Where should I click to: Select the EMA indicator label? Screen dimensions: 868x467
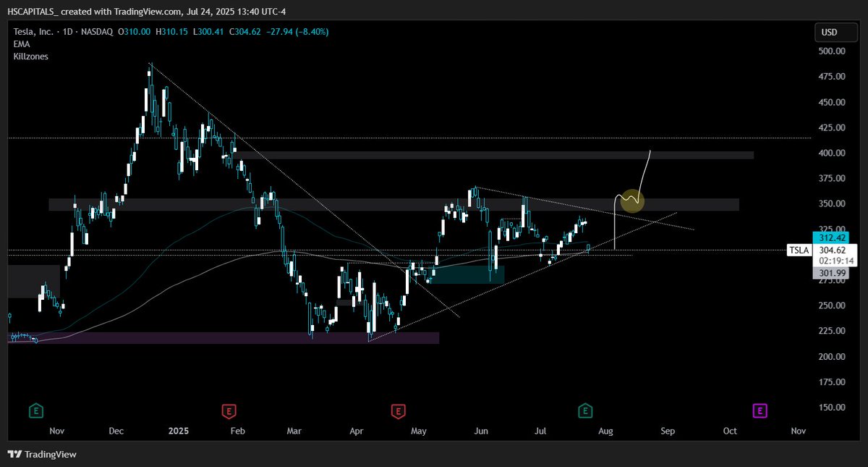tap(22, 44)
